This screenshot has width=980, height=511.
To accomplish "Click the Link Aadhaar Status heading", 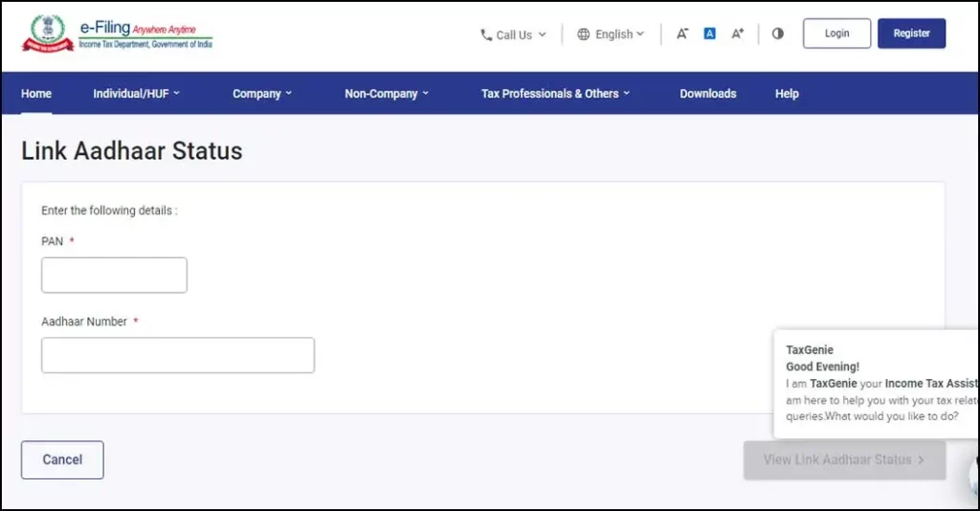I will pos(132,151).
